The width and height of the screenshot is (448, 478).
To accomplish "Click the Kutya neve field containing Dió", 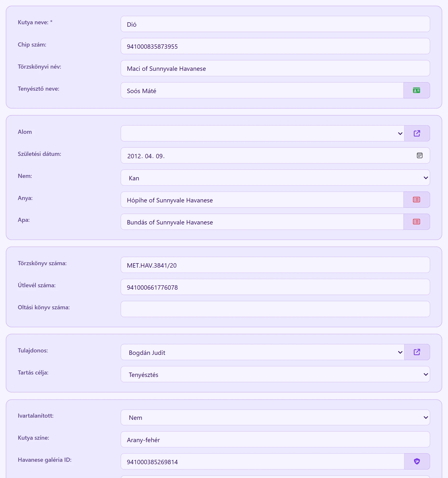I will [275, 24].
